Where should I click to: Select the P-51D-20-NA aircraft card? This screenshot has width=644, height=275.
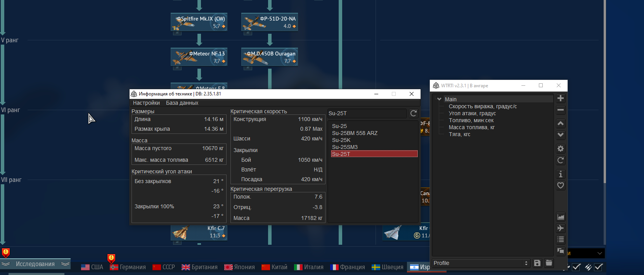point(270,22)
